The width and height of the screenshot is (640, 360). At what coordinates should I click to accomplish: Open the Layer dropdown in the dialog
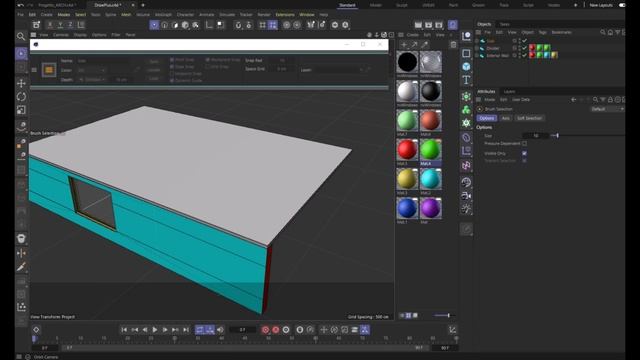[338, 70]
